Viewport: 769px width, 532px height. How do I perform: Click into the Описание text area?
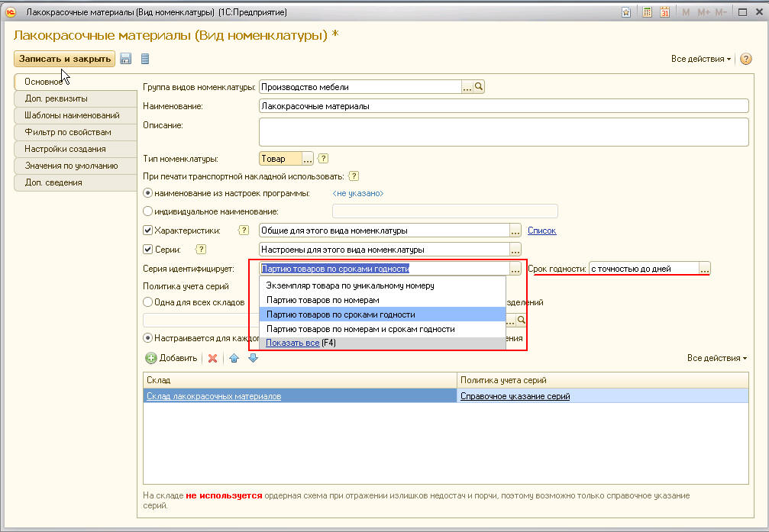[504, 132]
